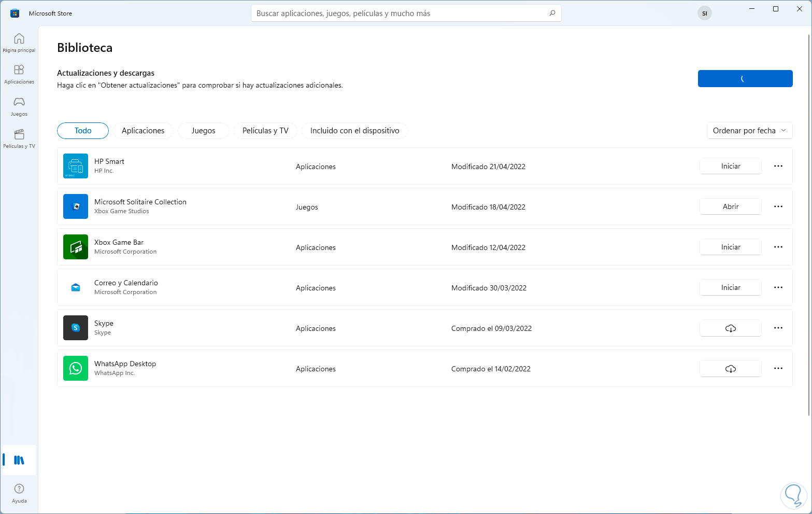
Task: Switch to Incluido con el dispositivo filter
Action: click(x=354, y=131)
